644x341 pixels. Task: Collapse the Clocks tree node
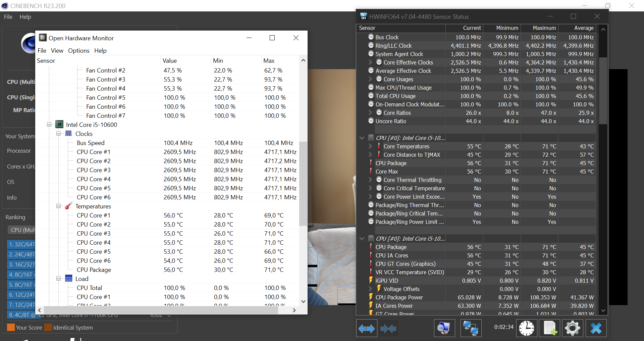[58, 134]
